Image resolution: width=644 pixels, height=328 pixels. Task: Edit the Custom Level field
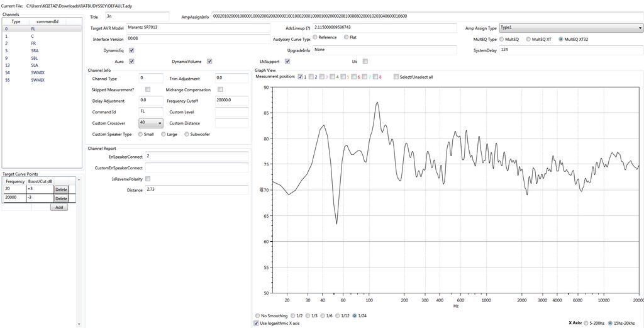click(x=231, y=112)
